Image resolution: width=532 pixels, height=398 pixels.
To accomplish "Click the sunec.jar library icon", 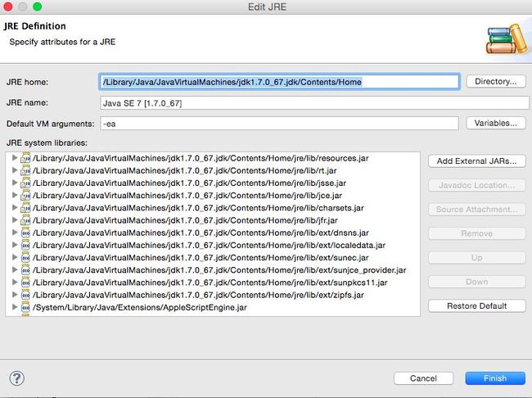I will point(25,258).
